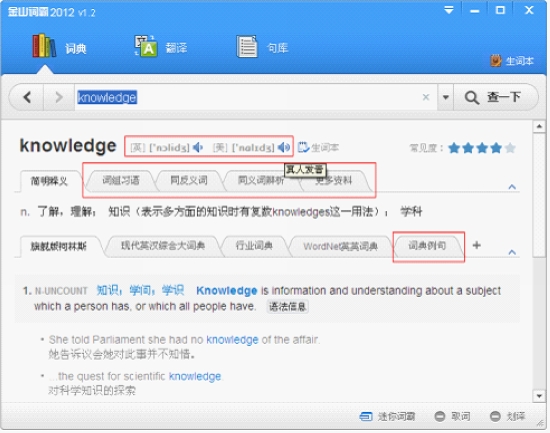Viewport: 550px width, 433px height.
Task: Open 迷你词霸 mini mode
Action: [x=387, y=417]
